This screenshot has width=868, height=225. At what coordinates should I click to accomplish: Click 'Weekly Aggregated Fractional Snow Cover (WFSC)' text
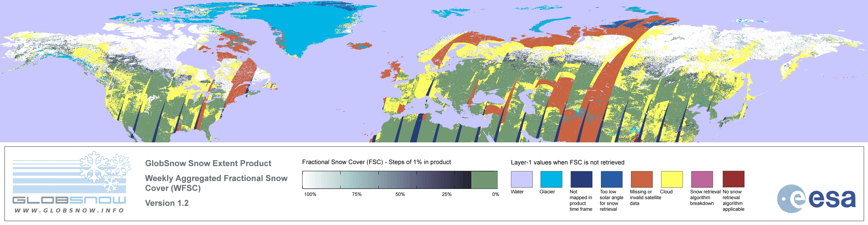point(216,183)
